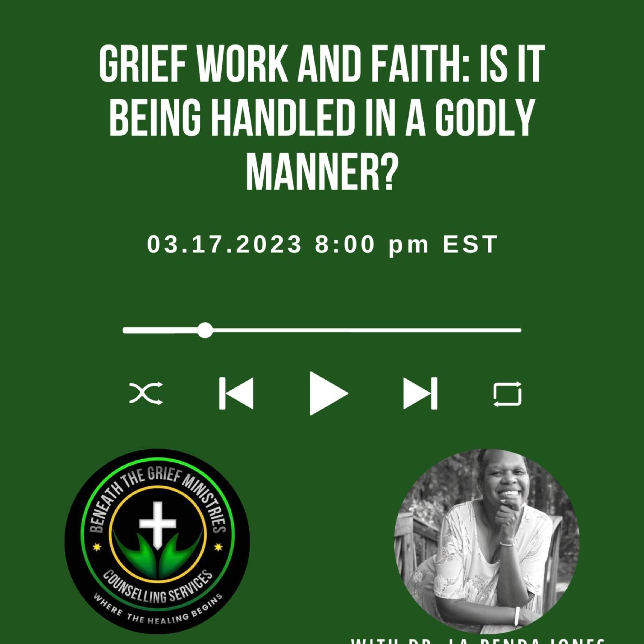Click the next track icon
This screenshot has height=644, width=644.
click(x=420, y=393)
